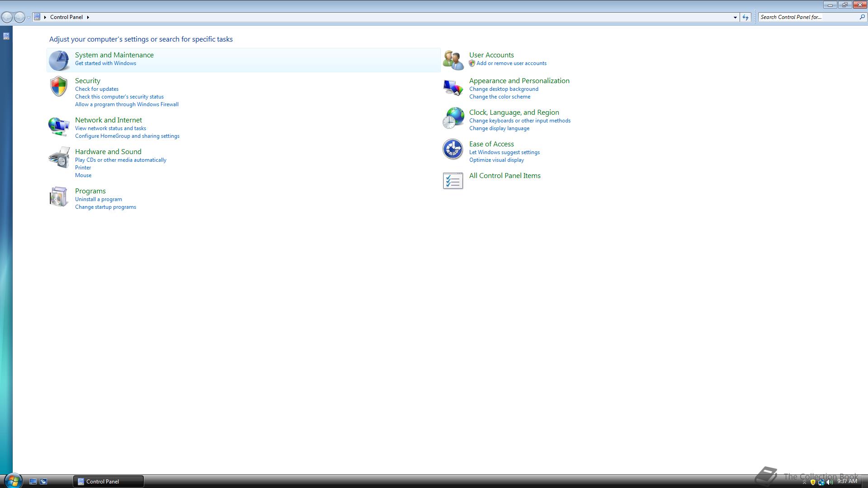868x488 pixels.
Task: Show hidden tray icons arrow
Action: [804, 482]
